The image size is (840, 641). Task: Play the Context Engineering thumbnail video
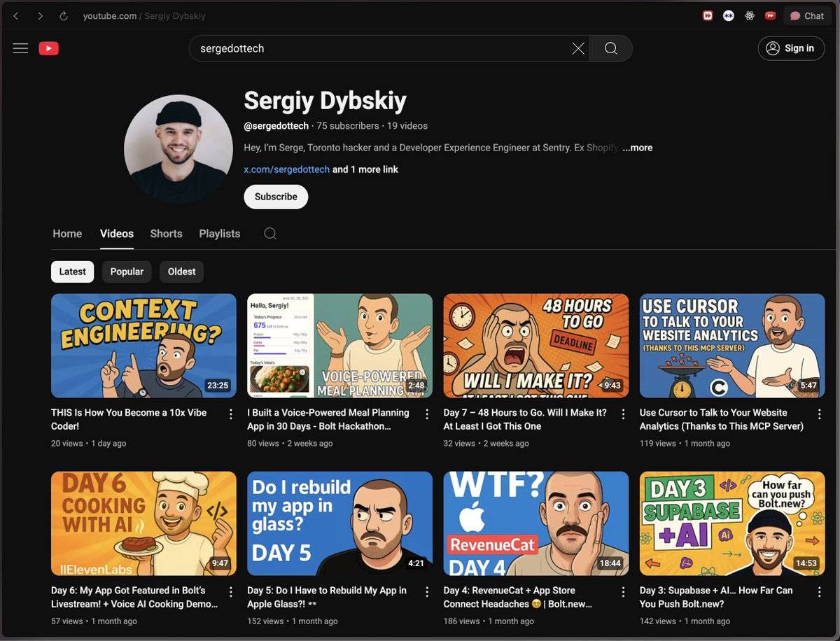pyautogui.click(x=143, y=346)
